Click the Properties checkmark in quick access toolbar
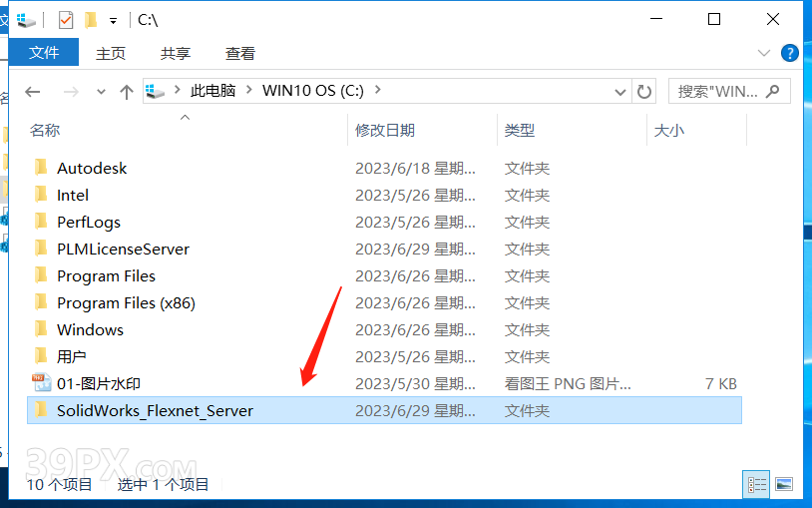The height and width of the screenshot is (508, 812). pos(66,20)
